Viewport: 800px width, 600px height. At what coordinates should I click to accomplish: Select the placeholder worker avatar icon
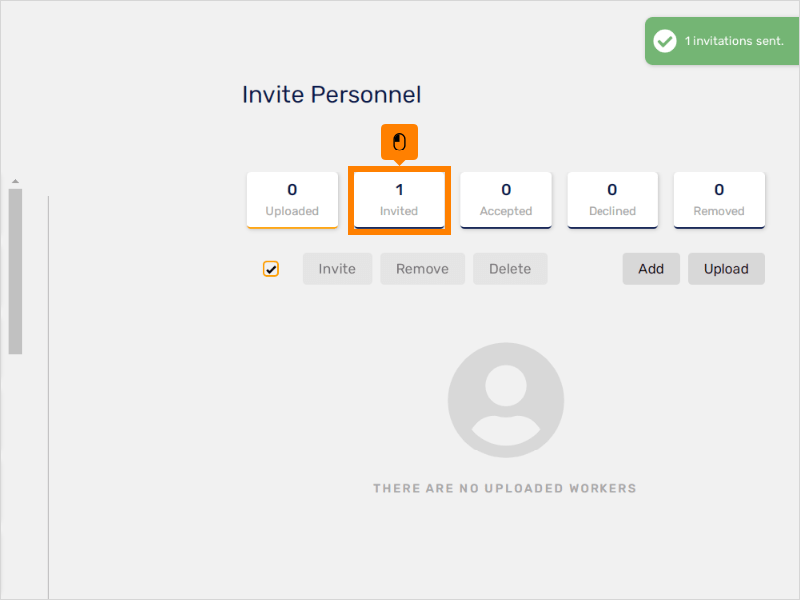(506, 400)
